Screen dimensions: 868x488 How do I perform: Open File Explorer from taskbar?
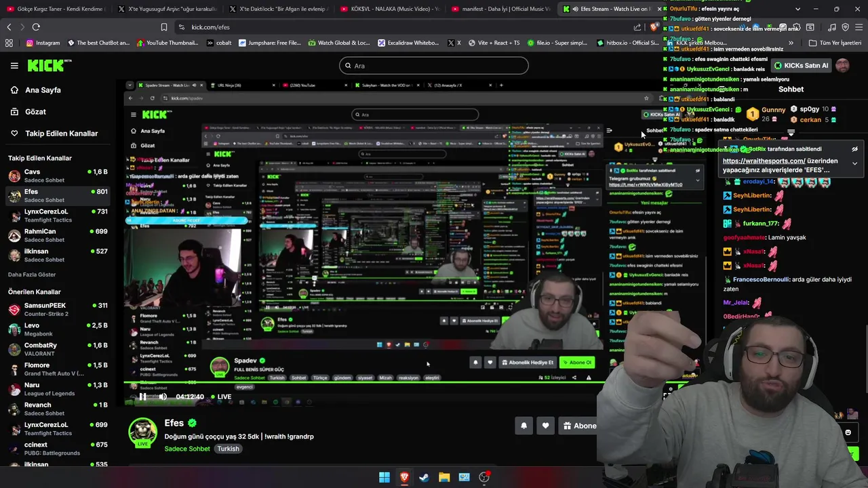(444, 477)
